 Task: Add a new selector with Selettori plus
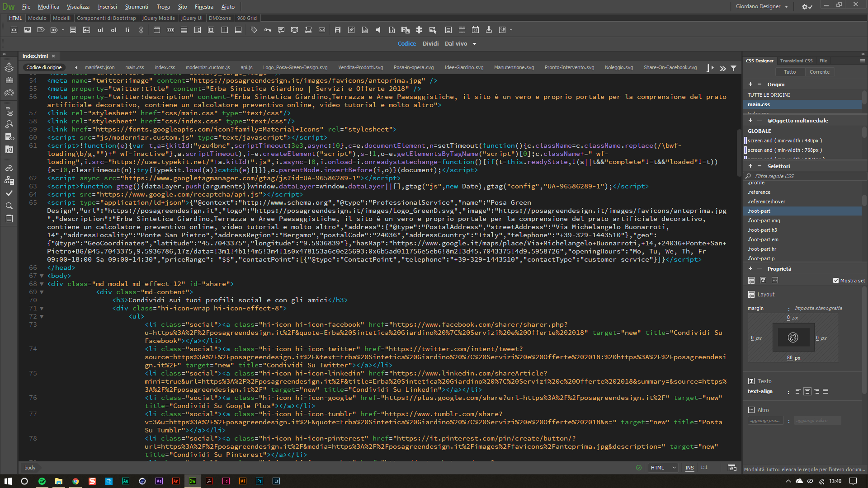[x=750, y=166]
